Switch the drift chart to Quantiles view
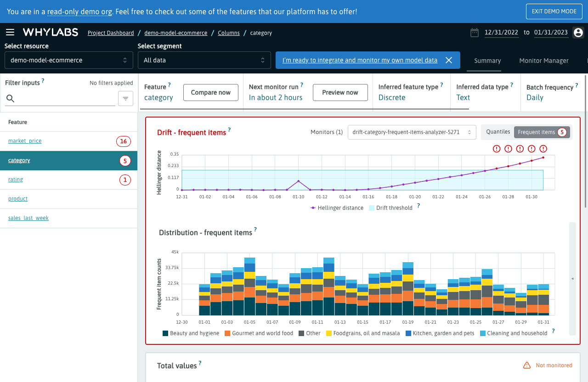This screenshot has width=588, height=382. pos(498,132)
